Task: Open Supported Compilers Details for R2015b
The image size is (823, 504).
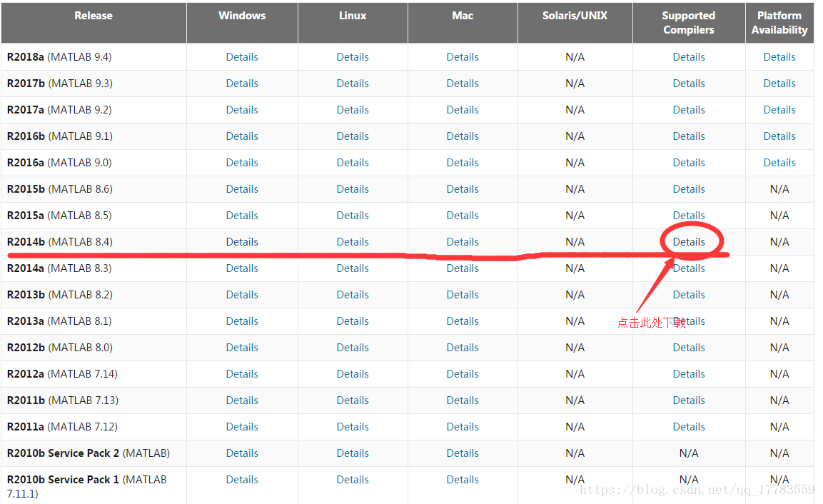Action: [689, 189]
